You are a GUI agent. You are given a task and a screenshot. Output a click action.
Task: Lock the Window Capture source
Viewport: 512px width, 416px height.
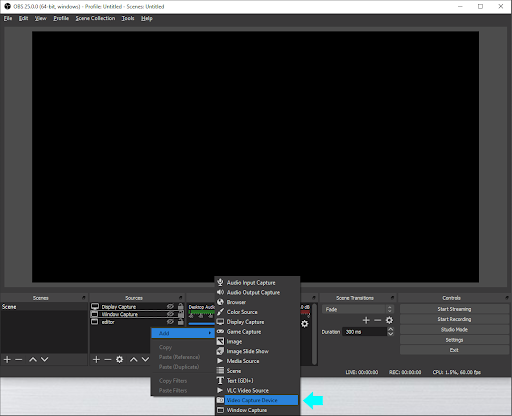(x=180, y=314)
